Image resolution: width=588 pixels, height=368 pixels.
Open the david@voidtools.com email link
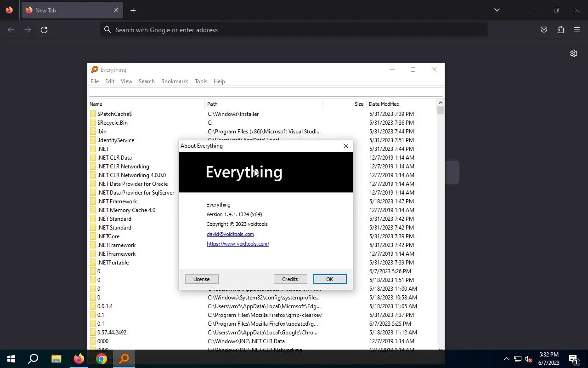[x=230, y=234]
